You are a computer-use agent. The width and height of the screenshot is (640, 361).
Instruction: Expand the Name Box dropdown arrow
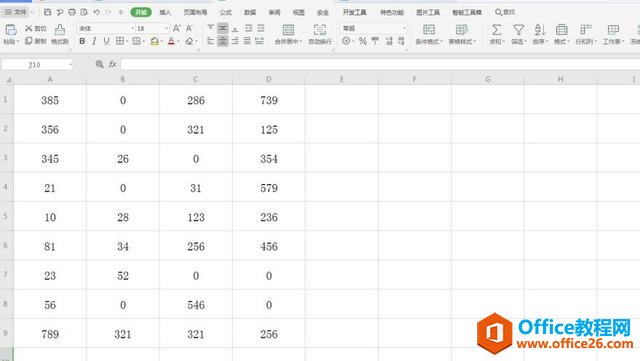pos(70,65)
